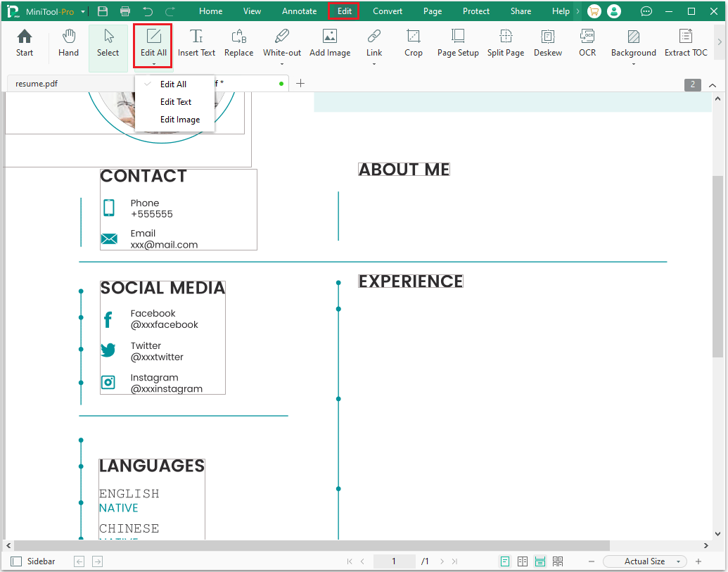728x572 pixels.
Task: Choose Edit Text from the dropdown menu
Action: pos(176,102)
